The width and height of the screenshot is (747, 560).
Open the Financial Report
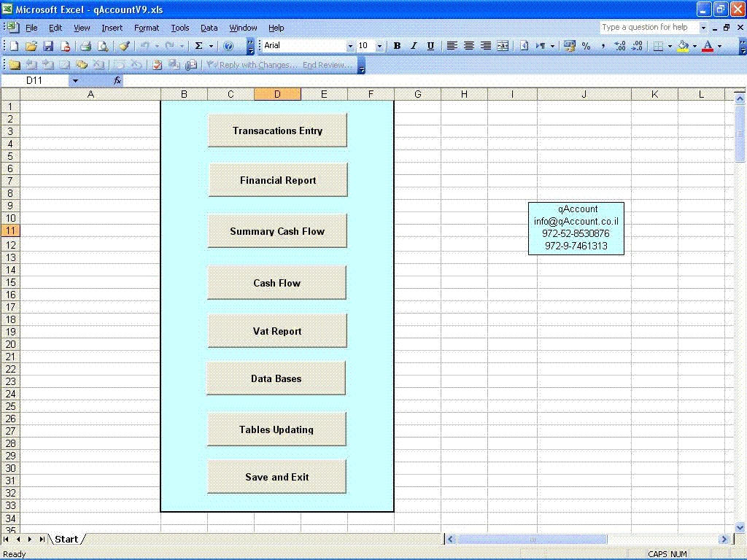click(x=278, y=179)
